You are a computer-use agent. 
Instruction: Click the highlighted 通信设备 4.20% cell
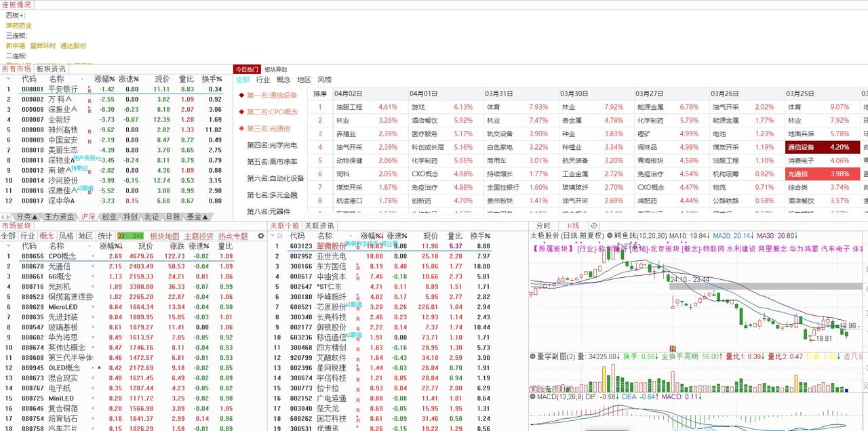[822, 147]
